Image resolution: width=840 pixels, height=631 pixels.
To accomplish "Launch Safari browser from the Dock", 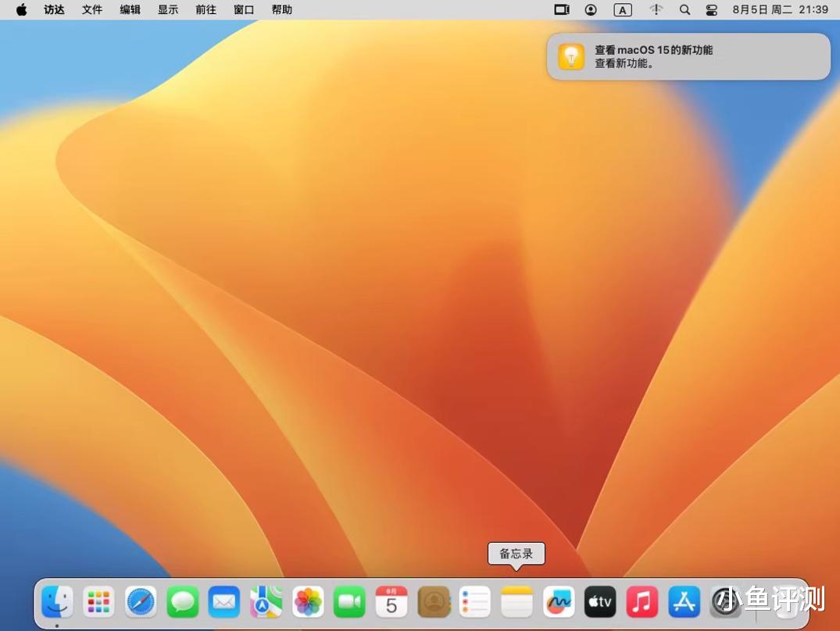I will 141,602.
